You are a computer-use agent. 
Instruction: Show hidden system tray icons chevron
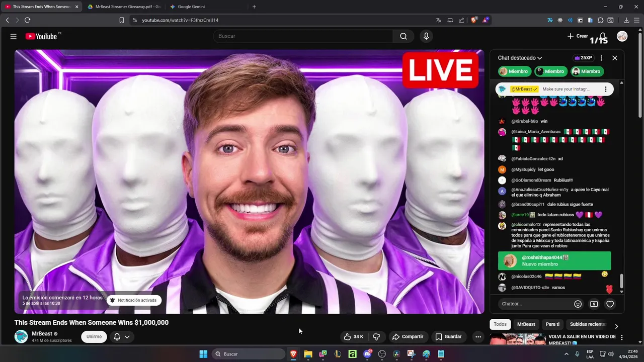click(x=566, y=354)
